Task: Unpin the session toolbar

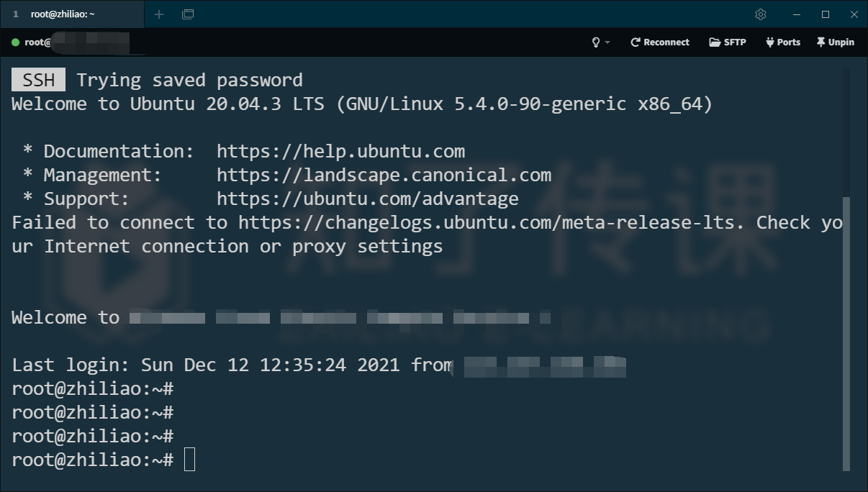Action: point(835,42)
